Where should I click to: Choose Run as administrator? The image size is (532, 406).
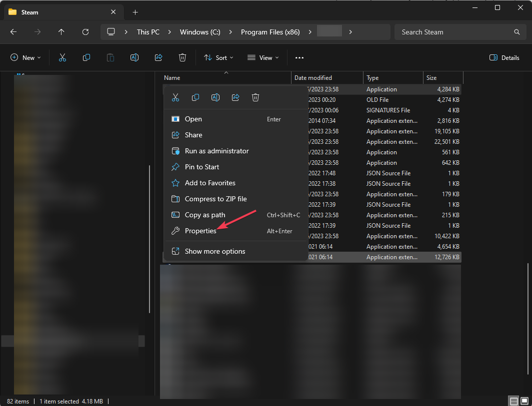coord(216,151)
